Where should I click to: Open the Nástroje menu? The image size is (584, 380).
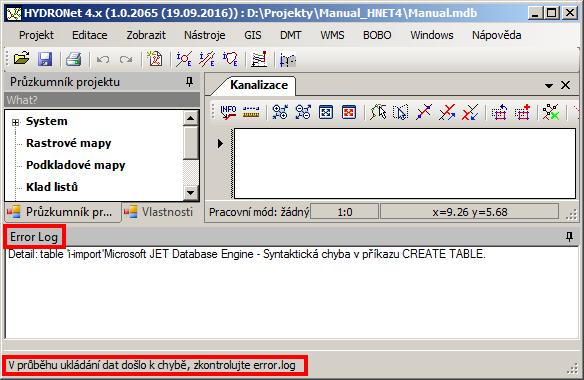pyautogui.click(x=204, y=35)
